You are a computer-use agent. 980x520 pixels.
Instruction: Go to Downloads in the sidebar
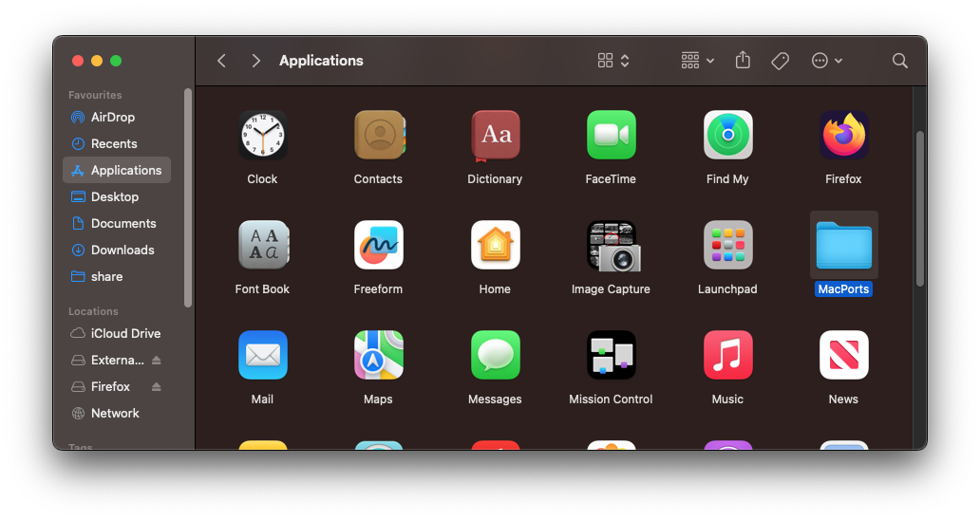tap(122, 251)
